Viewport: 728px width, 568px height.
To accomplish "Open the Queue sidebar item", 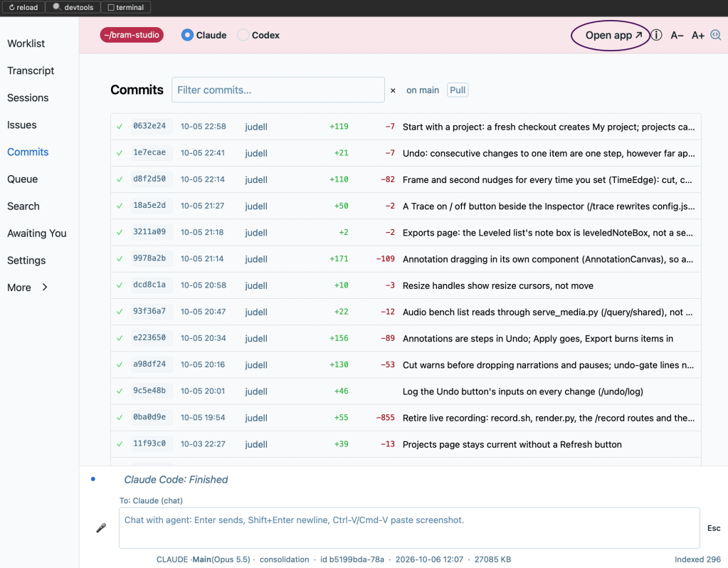I will pos(22,179).
